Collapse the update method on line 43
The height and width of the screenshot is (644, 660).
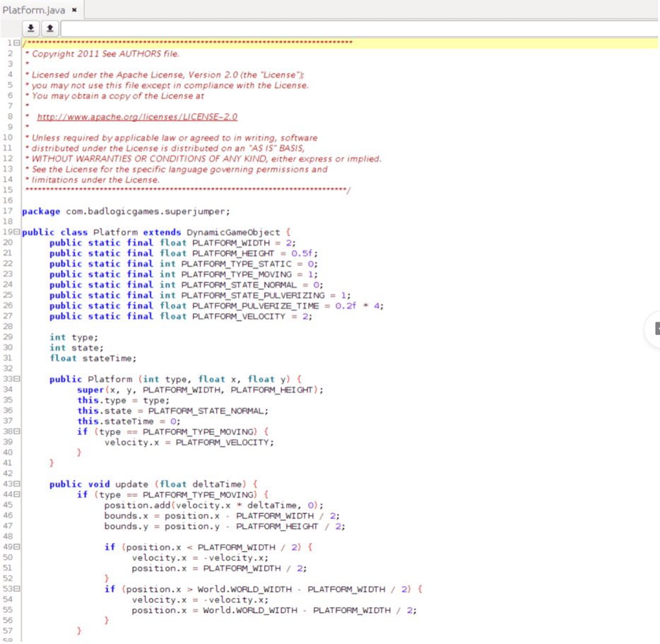(16, 484)
